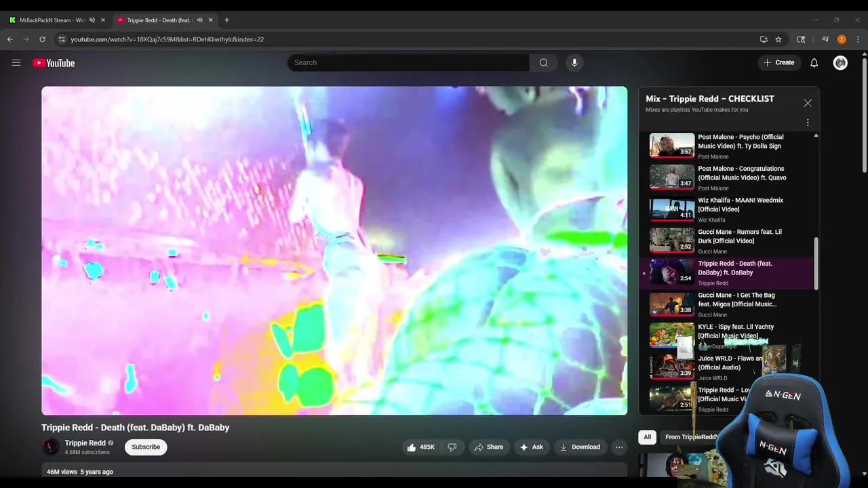Select Wiz Khalifa - MAAN! Weedmix title
This screenshot has height=488, width=868.
pyautogui.click(x=741, y=205)
